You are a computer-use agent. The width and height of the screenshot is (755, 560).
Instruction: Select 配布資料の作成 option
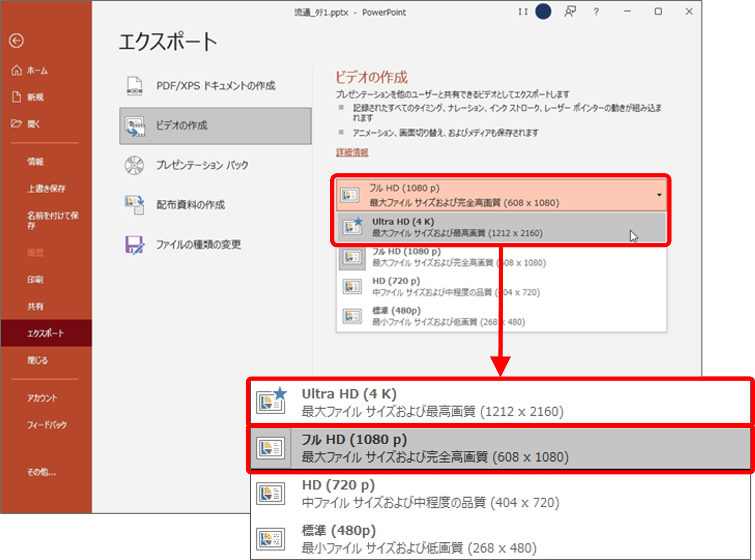tap(215, 204)
